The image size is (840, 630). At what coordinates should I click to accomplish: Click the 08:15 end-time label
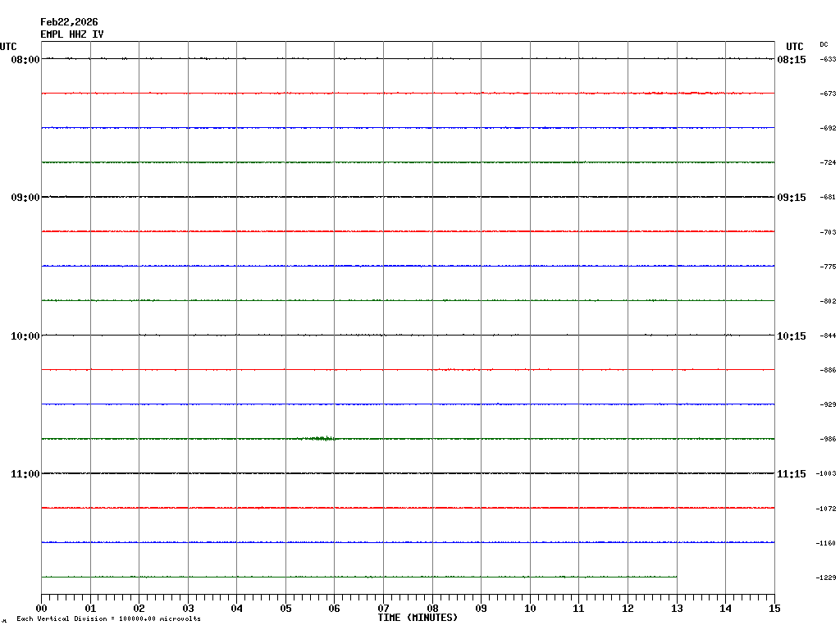[x=791, y=60]
